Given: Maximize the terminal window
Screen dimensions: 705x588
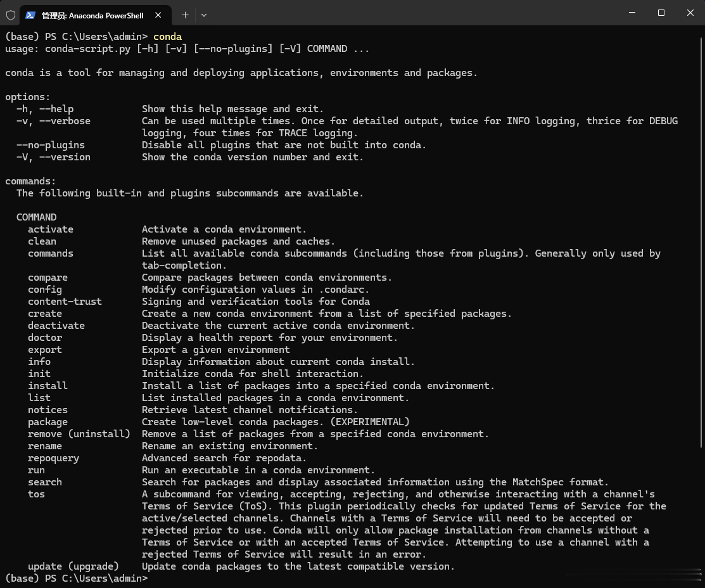Looking at the screenshot, I should point(661,13).
